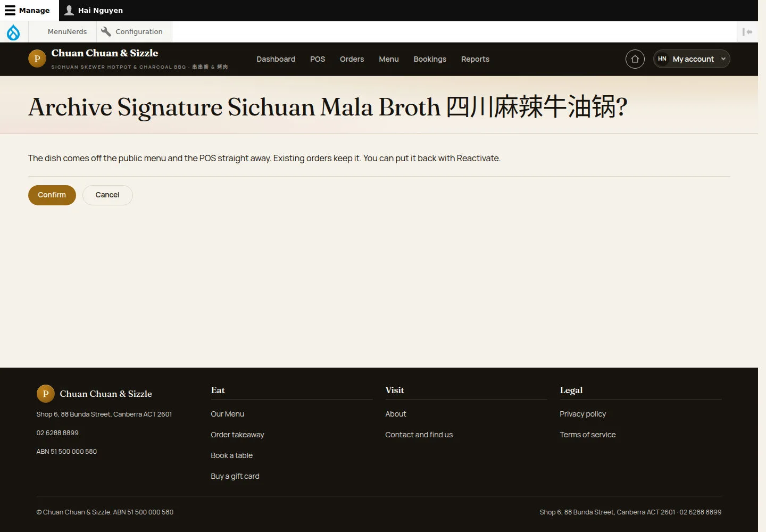The width and height of the screenshot is (766, 532).
Task: Click the Archive Signature Sichuan Mala Broth heading
Action: click(328, 107)
